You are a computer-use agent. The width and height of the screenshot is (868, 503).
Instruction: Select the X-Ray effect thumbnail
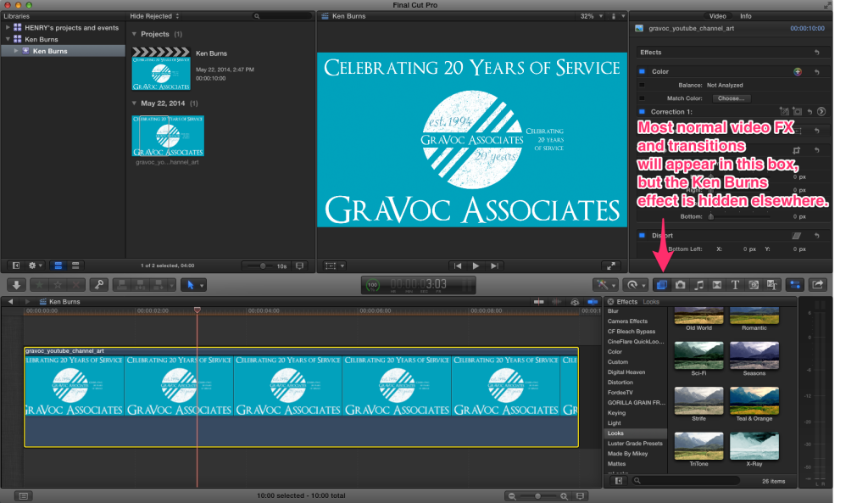[754, 445]
